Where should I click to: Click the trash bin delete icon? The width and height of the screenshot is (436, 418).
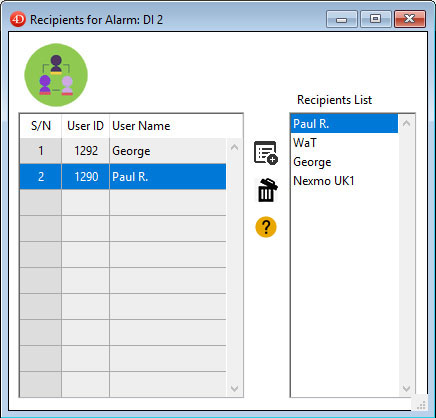pyautogui.click(x=267, y=190)
